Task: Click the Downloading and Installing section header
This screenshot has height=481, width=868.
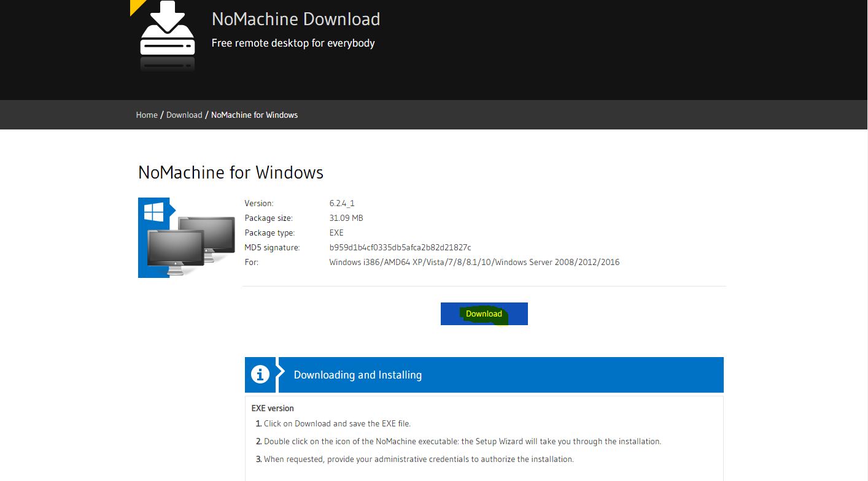Action: tap(357, 375)
